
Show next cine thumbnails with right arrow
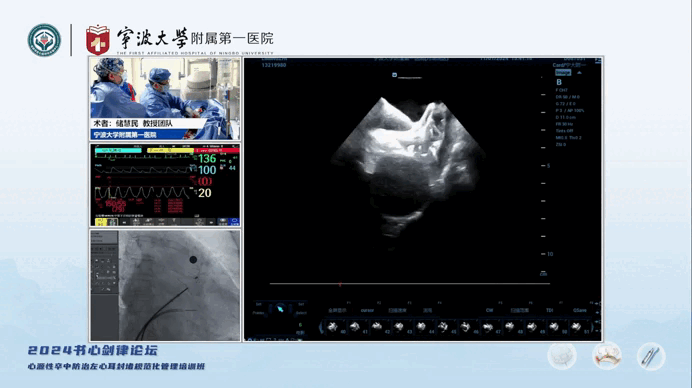592,328
